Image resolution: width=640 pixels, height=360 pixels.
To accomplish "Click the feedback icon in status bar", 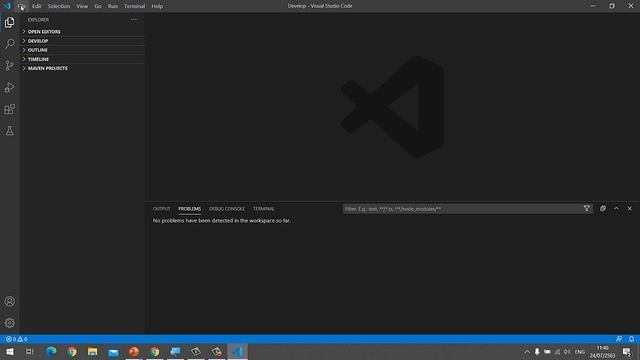I will pos(619,339).
